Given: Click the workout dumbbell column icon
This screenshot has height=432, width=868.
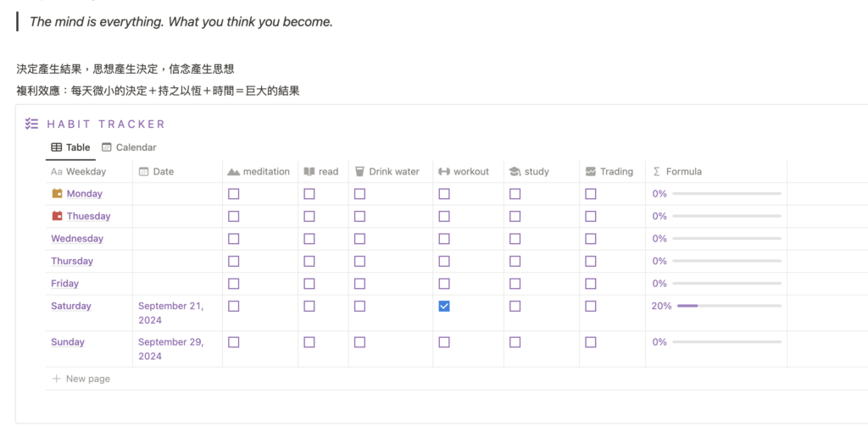Looking at the screenshot, I should click(x=444, y=171).
